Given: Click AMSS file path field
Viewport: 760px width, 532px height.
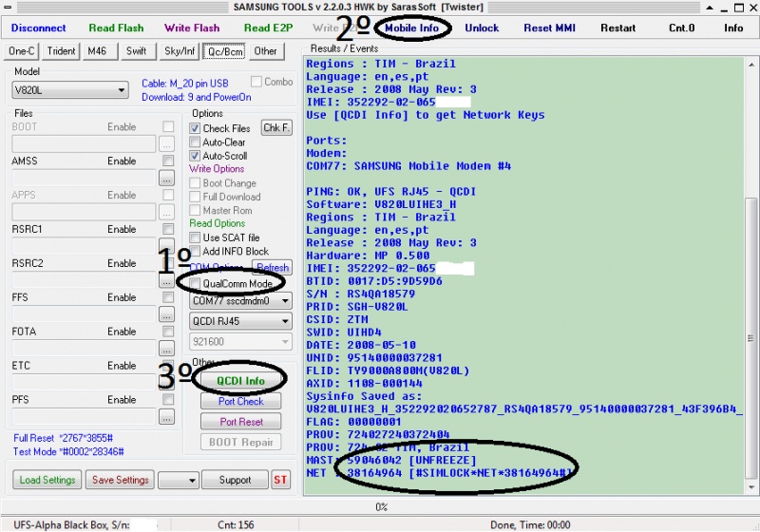Looking at the screenshot, I should (x=84, y=178).
